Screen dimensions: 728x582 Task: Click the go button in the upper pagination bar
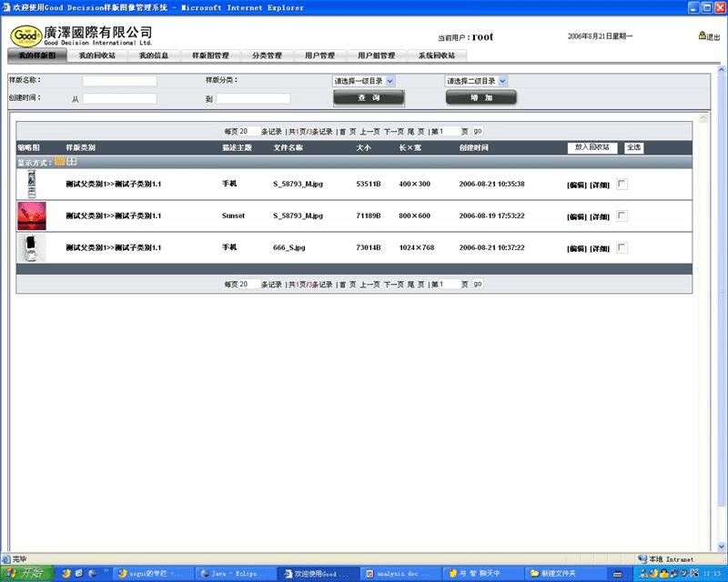tap(478, 131)
